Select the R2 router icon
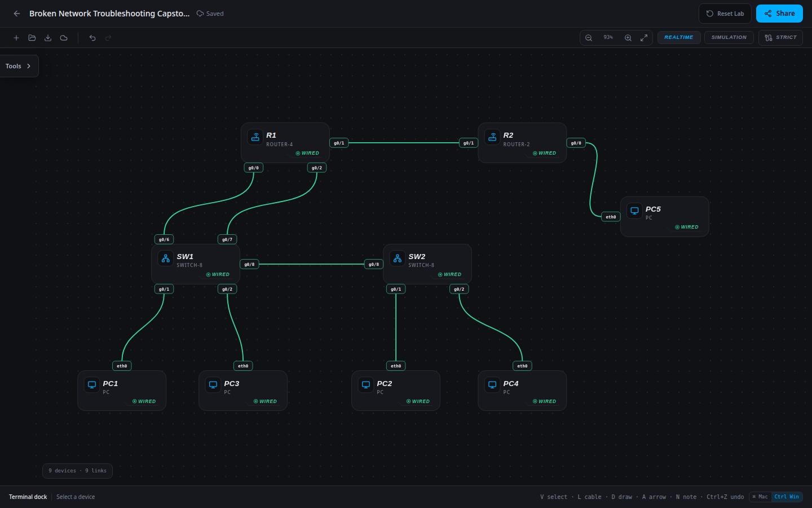The image size is (812, 508). 492,137
